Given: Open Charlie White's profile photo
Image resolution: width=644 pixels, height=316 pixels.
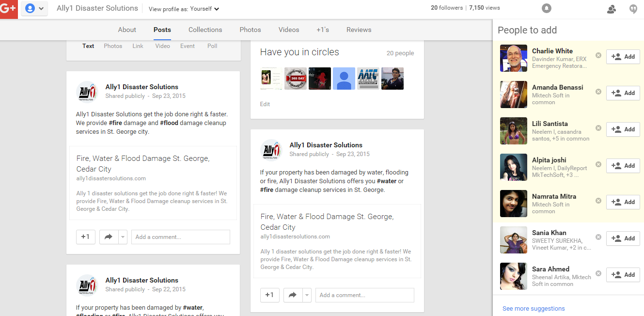Looking at the screenshot, I should pos(514,58).
